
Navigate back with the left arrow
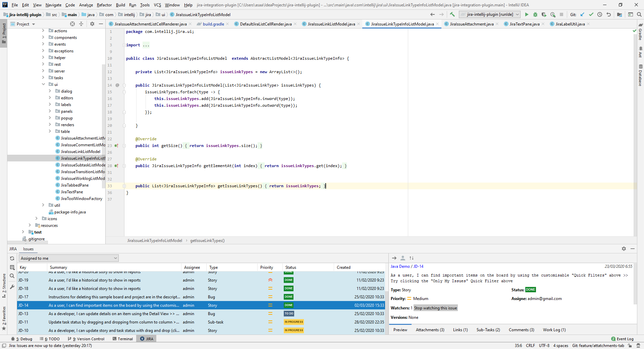432,14
